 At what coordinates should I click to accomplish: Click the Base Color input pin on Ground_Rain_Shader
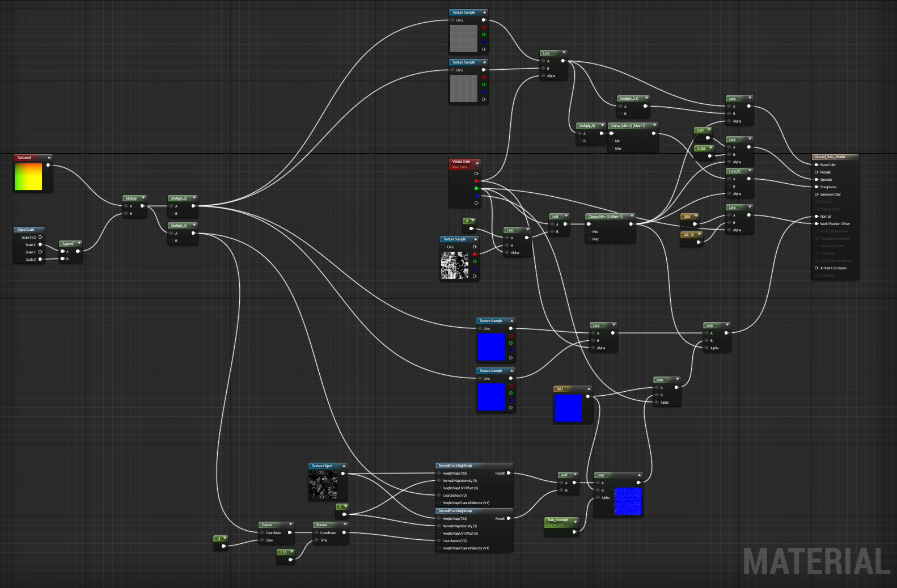tap(816, 165)
